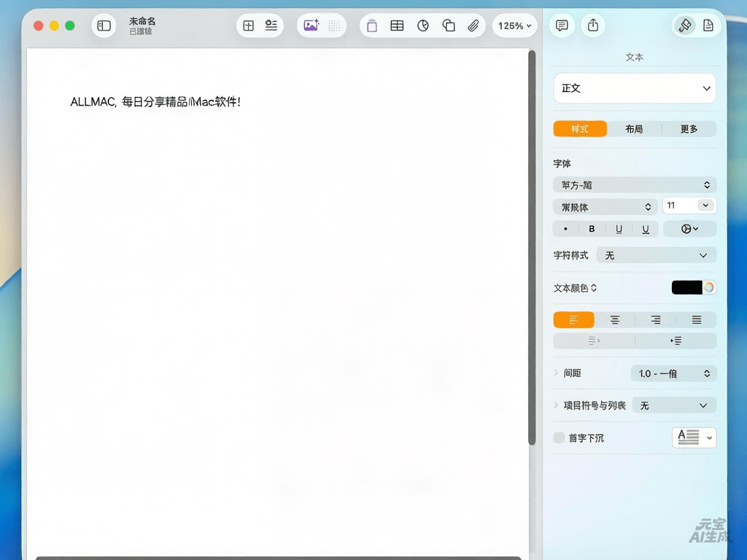747x560 pixels.
Task: Switch to the 更多 tab
Action: [x=689, y=128]
